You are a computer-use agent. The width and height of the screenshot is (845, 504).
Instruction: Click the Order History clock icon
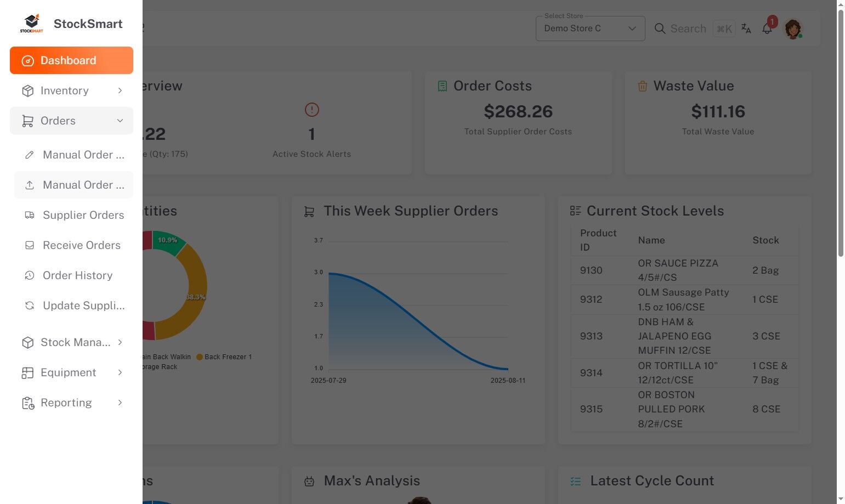(x=30, y=276)
